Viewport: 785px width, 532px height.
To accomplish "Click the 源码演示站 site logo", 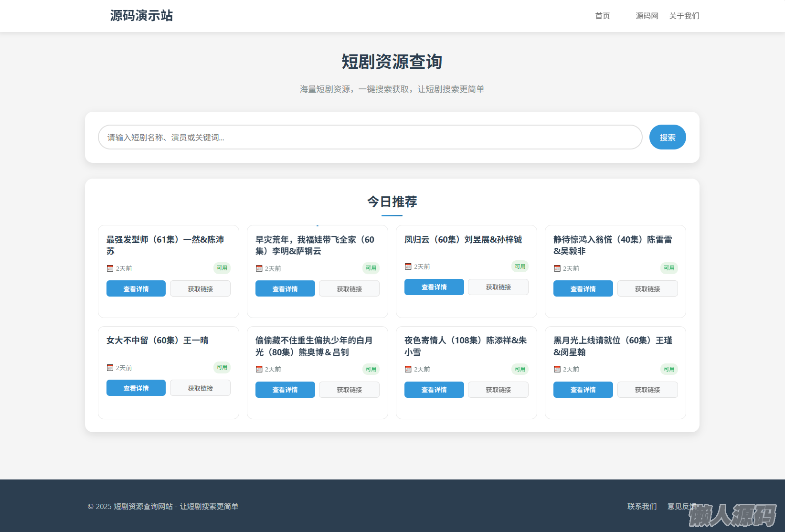I will click(141, 16).
